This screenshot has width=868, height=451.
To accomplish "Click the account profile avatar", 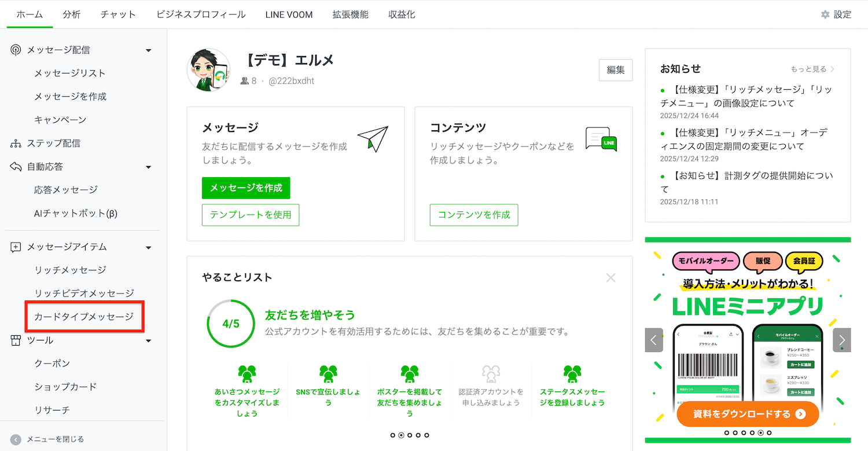I will coord(208,70).
